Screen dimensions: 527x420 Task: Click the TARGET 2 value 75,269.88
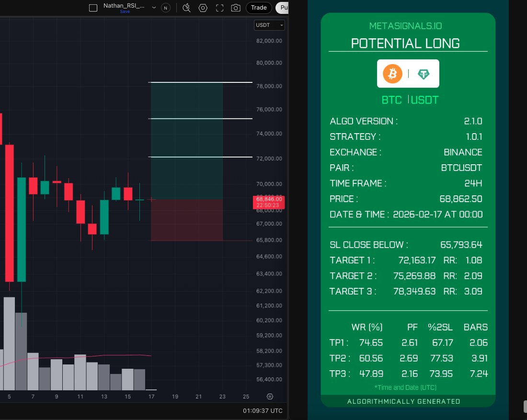414,276
